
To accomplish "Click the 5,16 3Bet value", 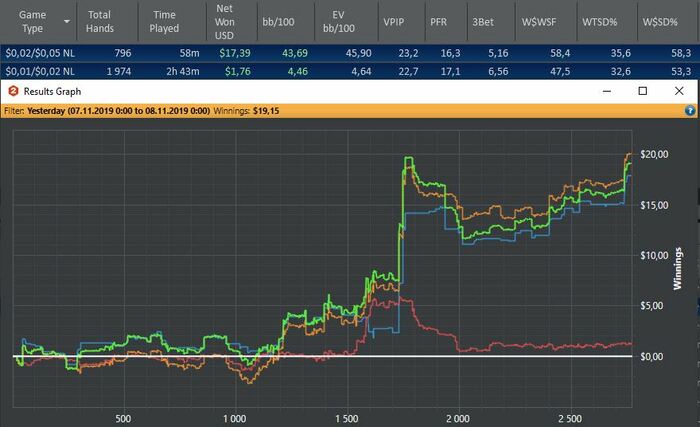I will pyautogui.click(x=498, y=53).
